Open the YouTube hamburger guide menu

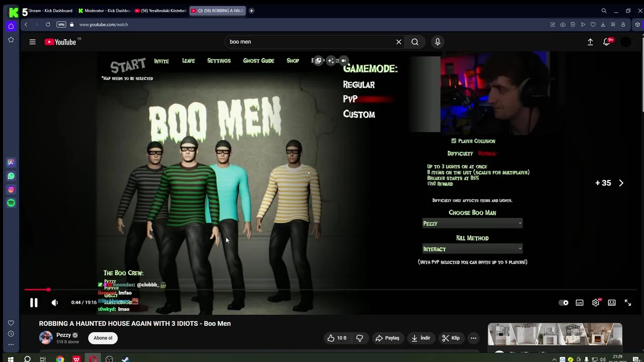[x=32, y=42]
